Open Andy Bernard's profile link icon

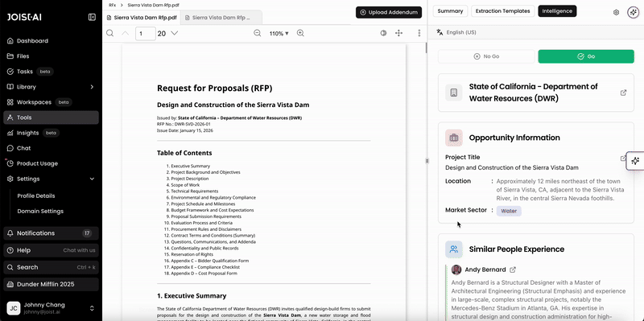tap(513, 270)
